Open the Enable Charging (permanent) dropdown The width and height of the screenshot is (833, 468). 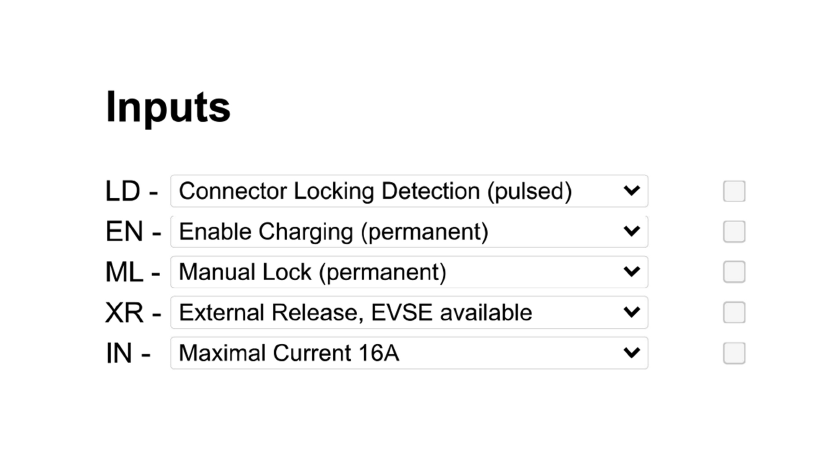pos(409,232)
